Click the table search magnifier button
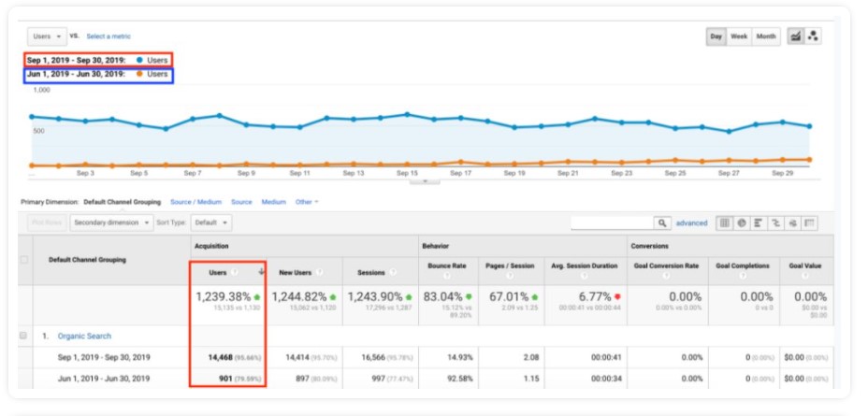The width and height of the screenshot is (868, 416). tap(662, 223)
